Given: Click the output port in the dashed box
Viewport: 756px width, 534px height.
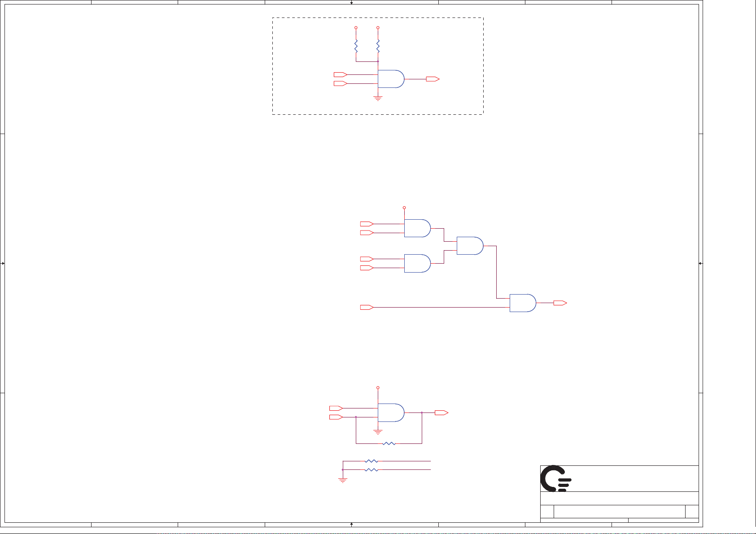Looking at the screenshot, I should point(433,79).
